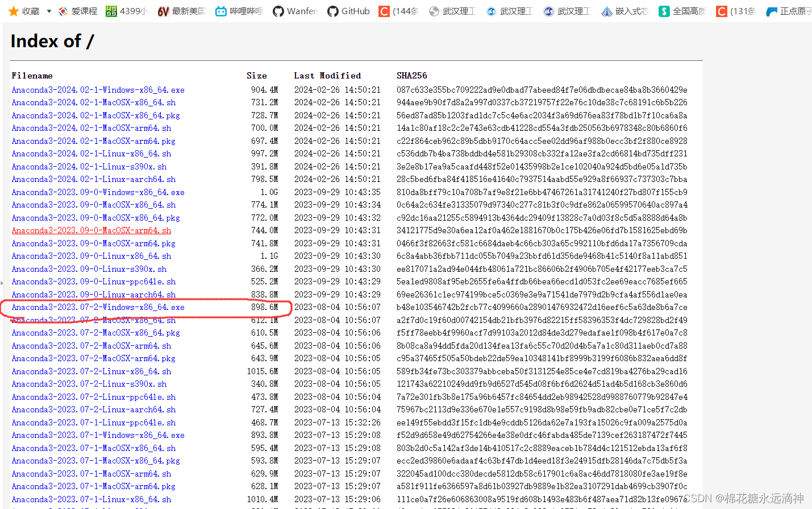Download Anaconda3-2024.02-1-MacOSX-x86_64.pkg
Viewport: 812px width, 509px height.
[x=95, y=115]
